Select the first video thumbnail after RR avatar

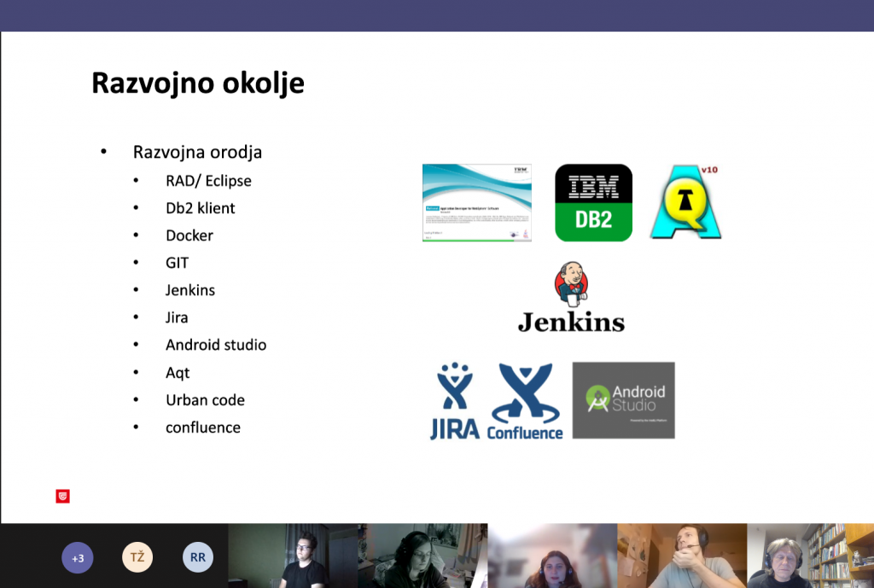click(292, 556)
